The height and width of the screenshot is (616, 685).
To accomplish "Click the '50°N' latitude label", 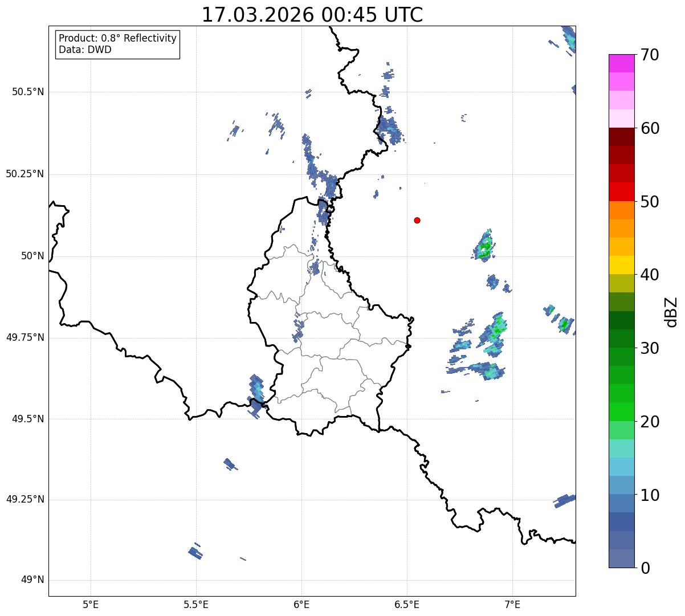I will pos(32,256).
